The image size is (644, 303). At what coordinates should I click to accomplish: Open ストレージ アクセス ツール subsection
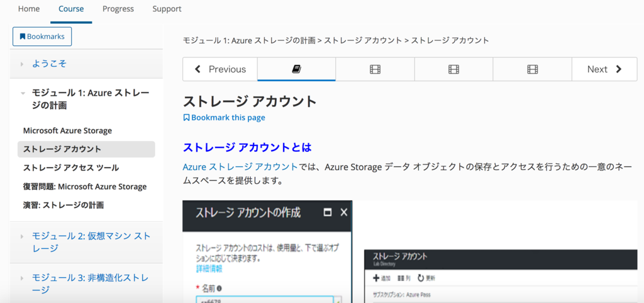point(71,168)
